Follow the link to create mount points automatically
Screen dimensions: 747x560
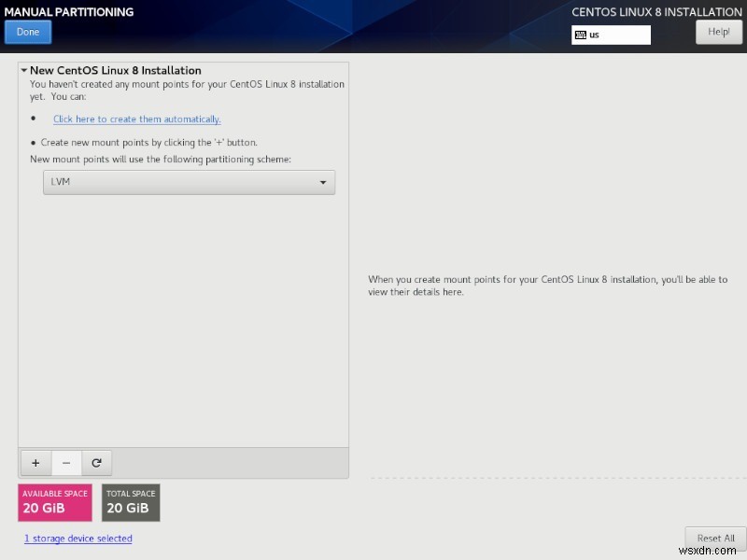click(x=135, y=119)
